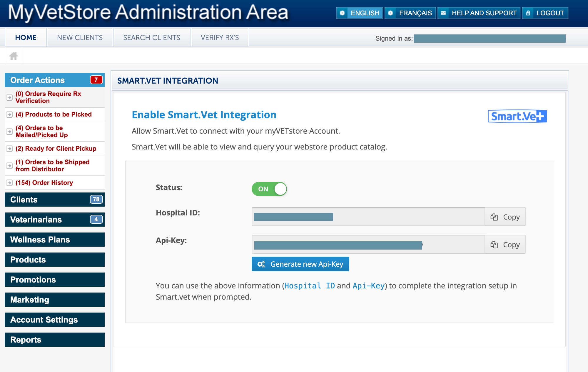The width and height of the screenshot is (588, 372).
Task: Click arrow icon beside Order History
Action: coord(9,183)
